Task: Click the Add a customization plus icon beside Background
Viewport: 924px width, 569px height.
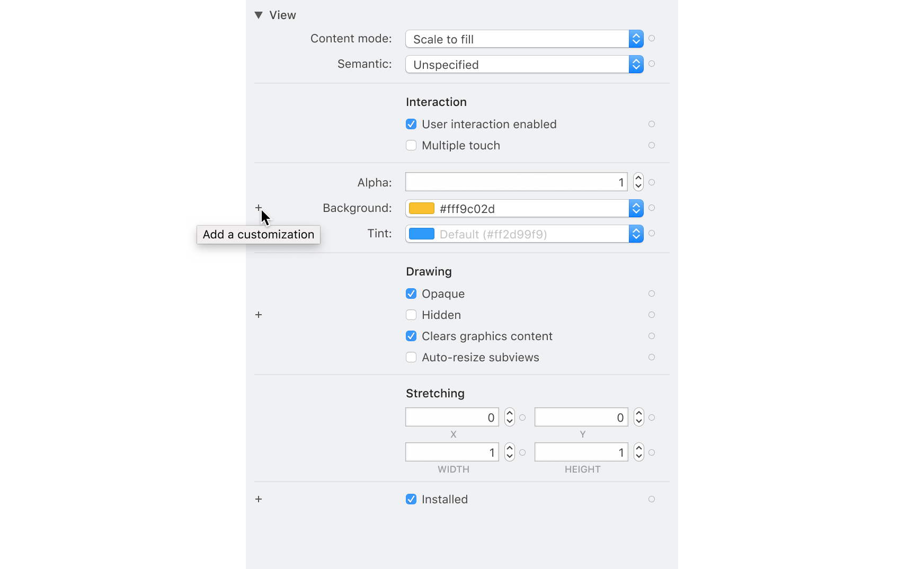Action: [x=259, y=208]
